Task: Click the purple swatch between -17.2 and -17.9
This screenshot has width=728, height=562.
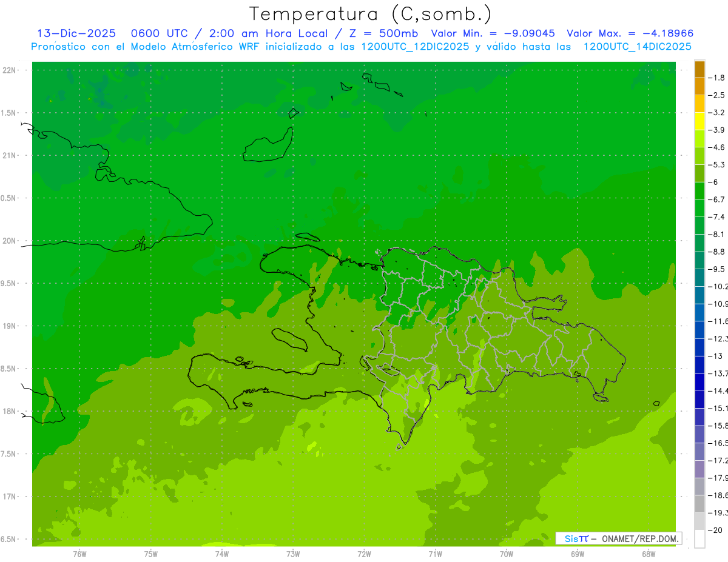Action: point(699,469)
